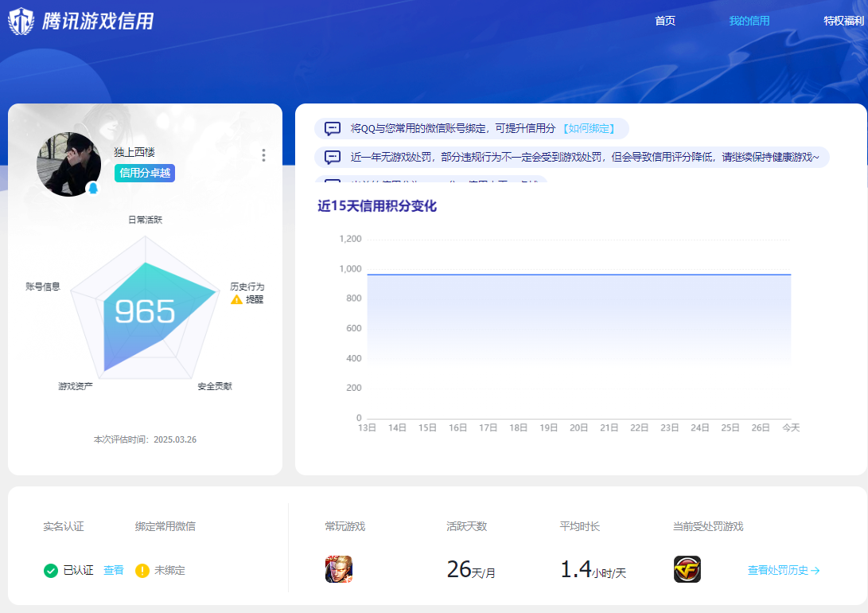This screenshot has height=613, width=868.
Task: Click the 信用分卓越 badge
Action: point(145,173)
